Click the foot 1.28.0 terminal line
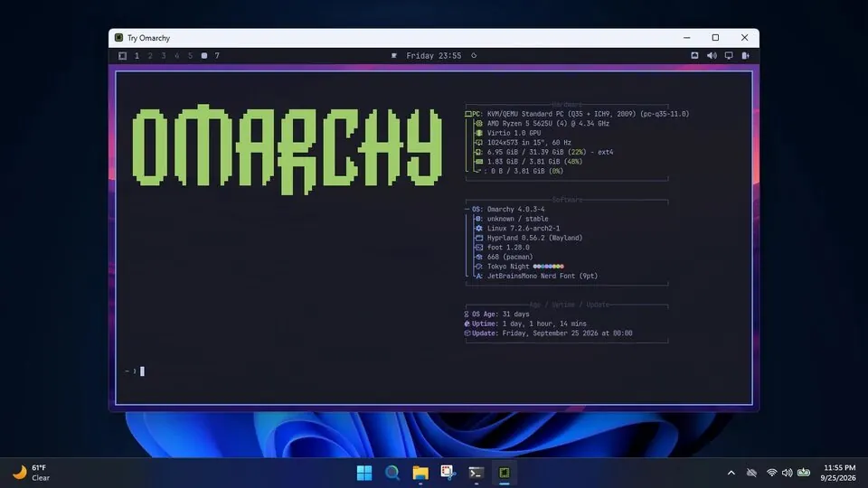The image size is (868, 488). click(x=502, y=248)
